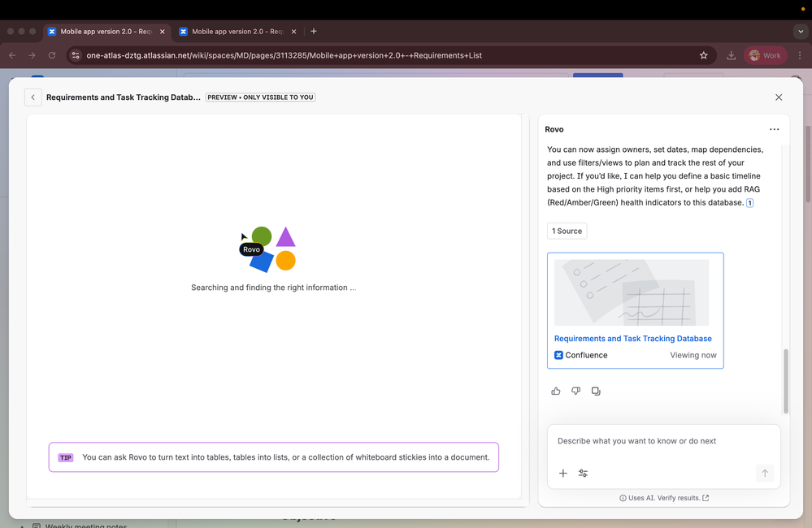
Task: Open the chat preferences sliders icon
Action: coord(583,473)
